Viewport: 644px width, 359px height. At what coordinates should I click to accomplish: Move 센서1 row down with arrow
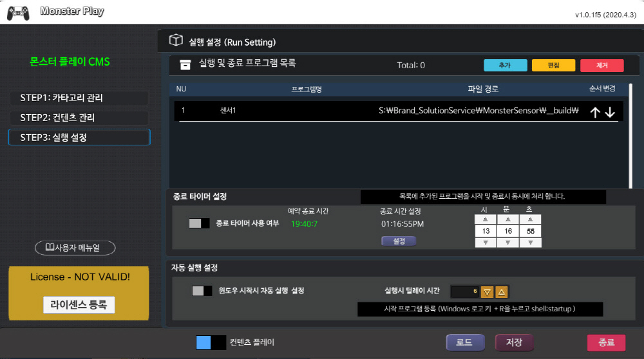click(x=610, y=112)
